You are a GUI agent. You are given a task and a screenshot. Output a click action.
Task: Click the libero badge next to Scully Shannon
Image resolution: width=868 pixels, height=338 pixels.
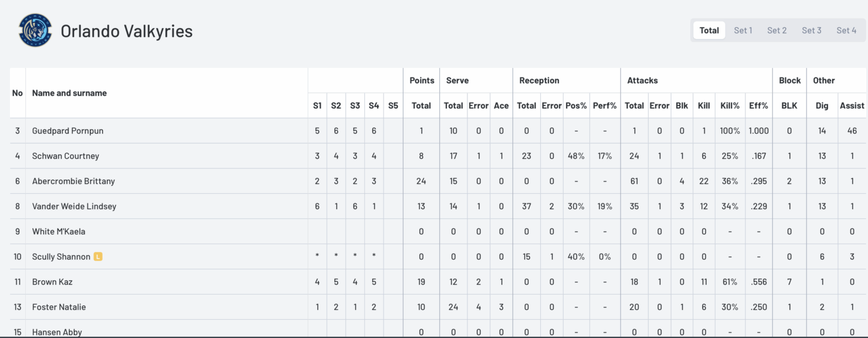(98, 257)
